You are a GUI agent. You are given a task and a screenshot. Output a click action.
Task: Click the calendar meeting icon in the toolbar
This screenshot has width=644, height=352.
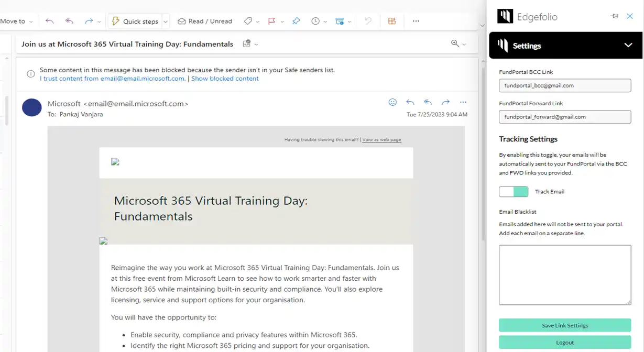point(340,21)
